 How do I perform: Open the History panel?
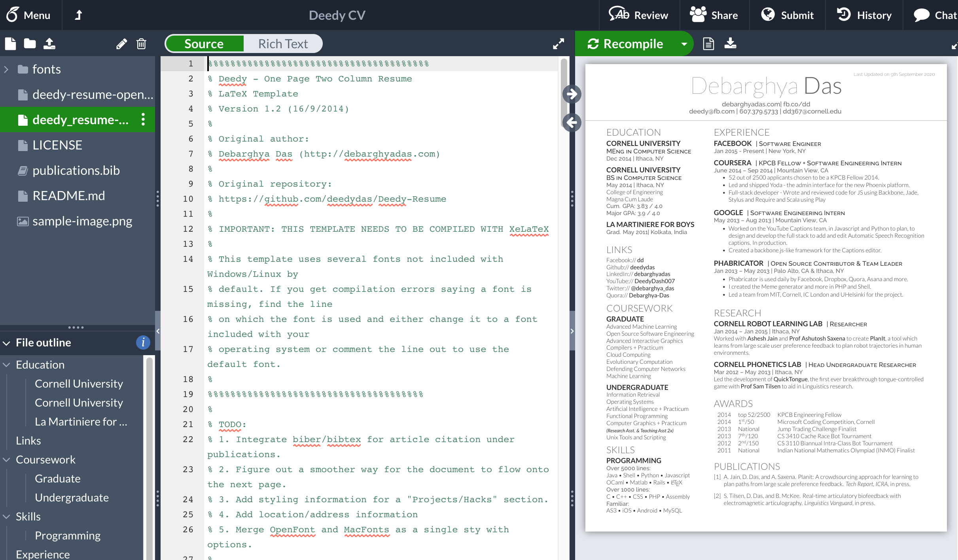pyautogui.click(x=864, y=15)
